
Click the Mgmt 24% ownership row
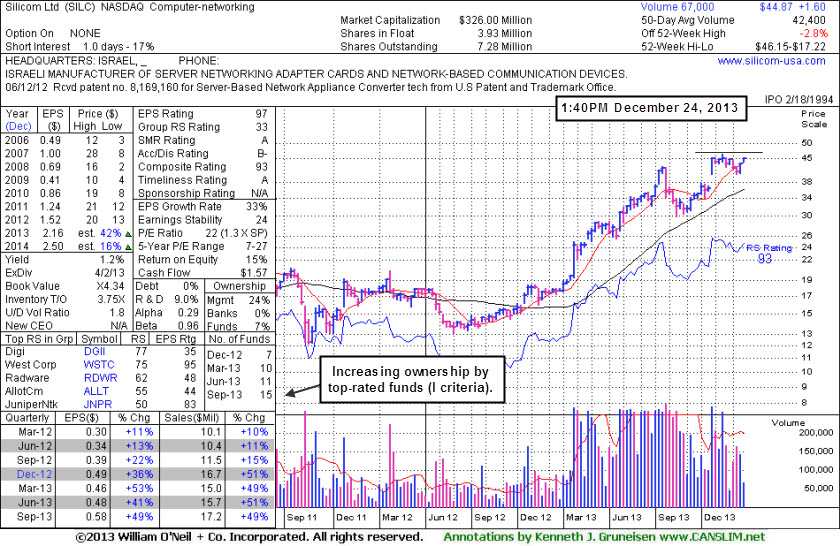[238, 300]
